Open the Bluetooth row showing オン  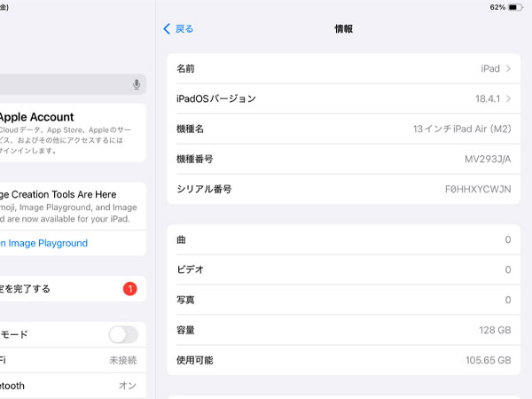(x=73, y=386)
